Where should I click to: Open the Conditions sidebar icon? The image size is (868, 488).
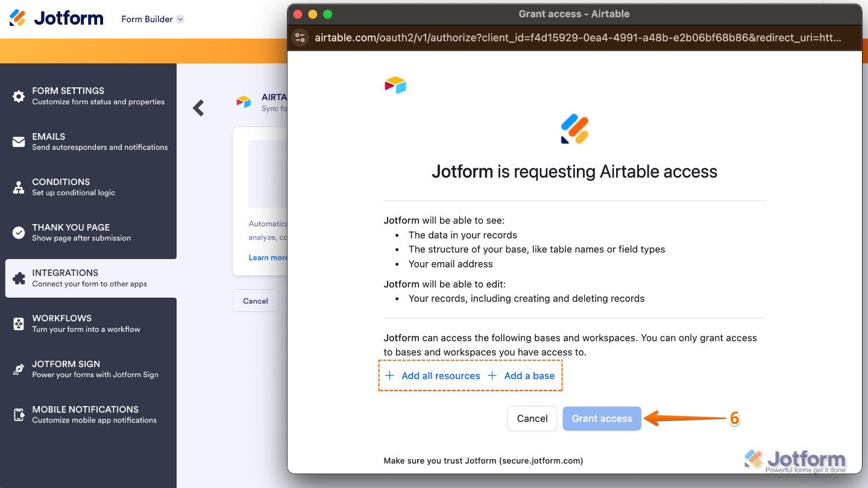click(x=17, y=186)
